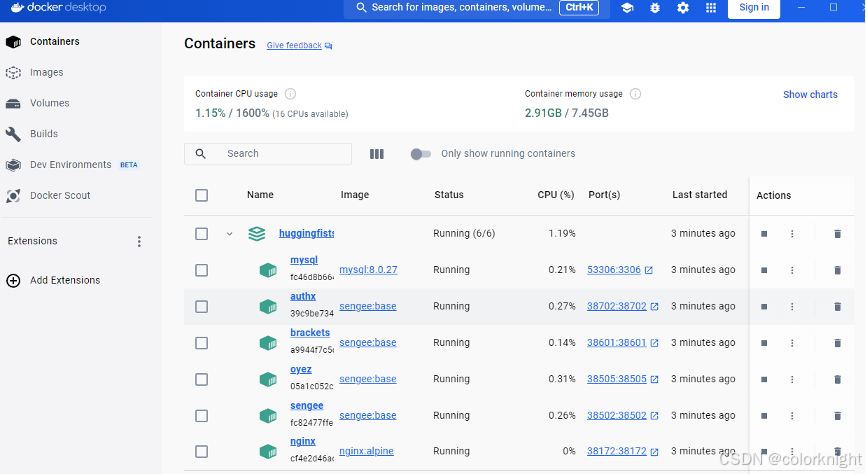
Task: Open the mysql:8.0.27 image link
Action: point(368,270)
